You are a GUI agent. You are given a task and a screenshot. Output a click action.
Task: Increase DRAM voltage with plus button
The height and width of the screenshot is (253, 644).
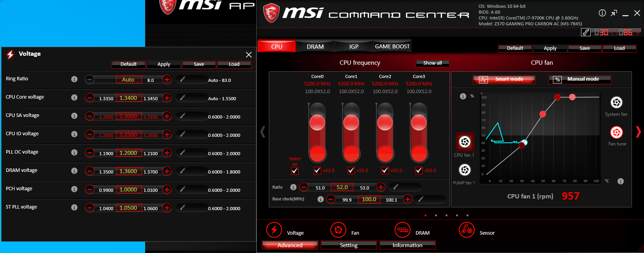[167, 171]
